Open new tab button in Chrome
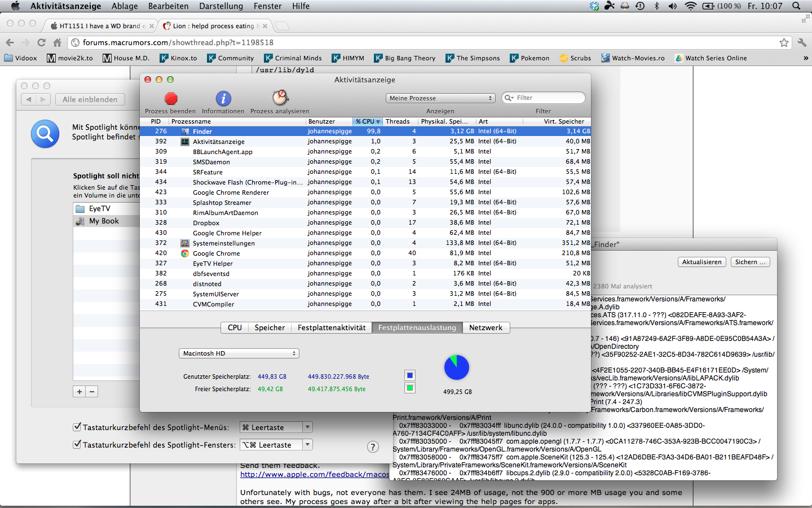Screen dimensions: 812x508 [281, 26]
